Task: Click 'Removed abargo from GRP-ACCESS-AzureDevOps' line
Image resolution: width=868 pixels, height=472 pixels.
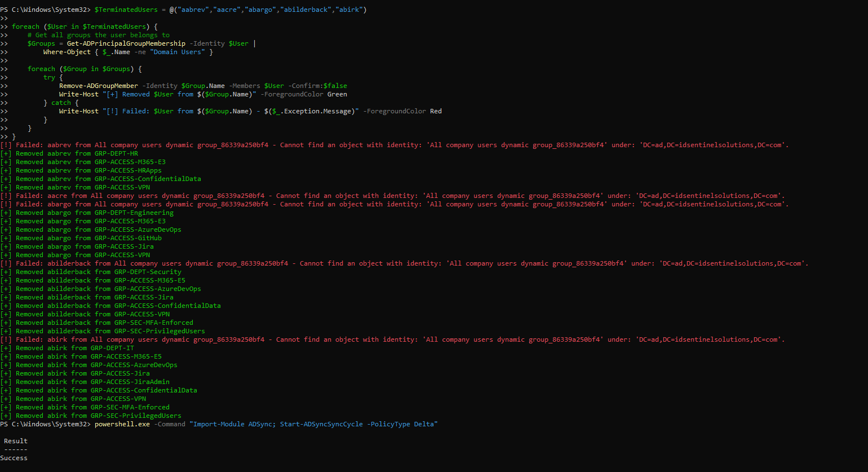Action: pyautogui.click(x=91, y=230)
